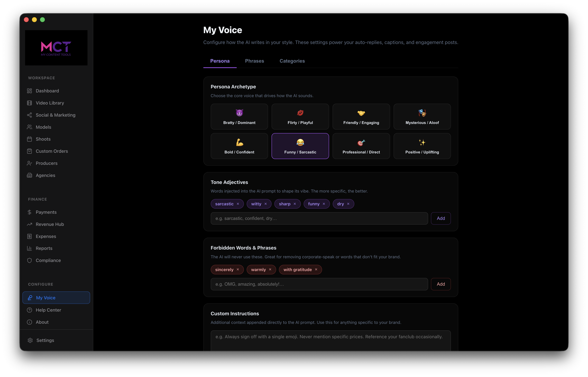Open the Reports section

[44, 248]
